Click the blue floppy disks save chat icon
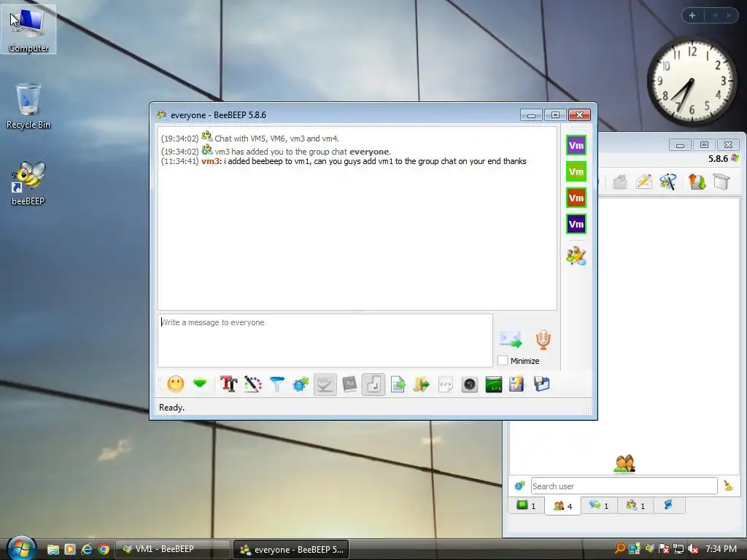The width and height of the screenshot is (747, 560). tap(542, 384)
